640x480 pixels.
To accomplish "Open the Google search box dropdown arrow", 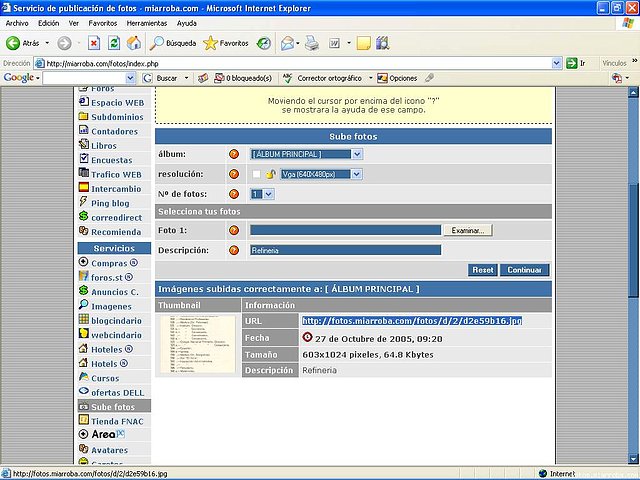I will pyautogui.click(x=130, y=78).
